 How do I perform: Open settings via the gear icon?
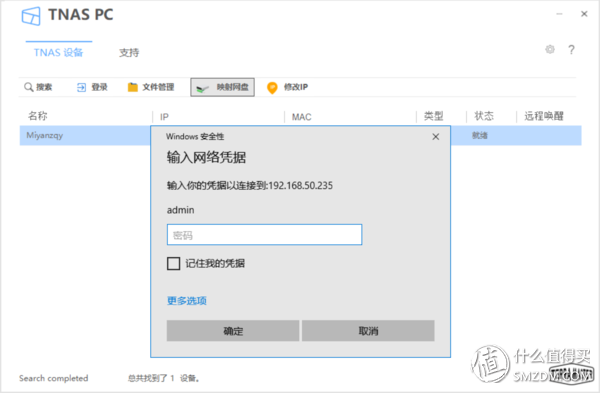coord(550,49)
